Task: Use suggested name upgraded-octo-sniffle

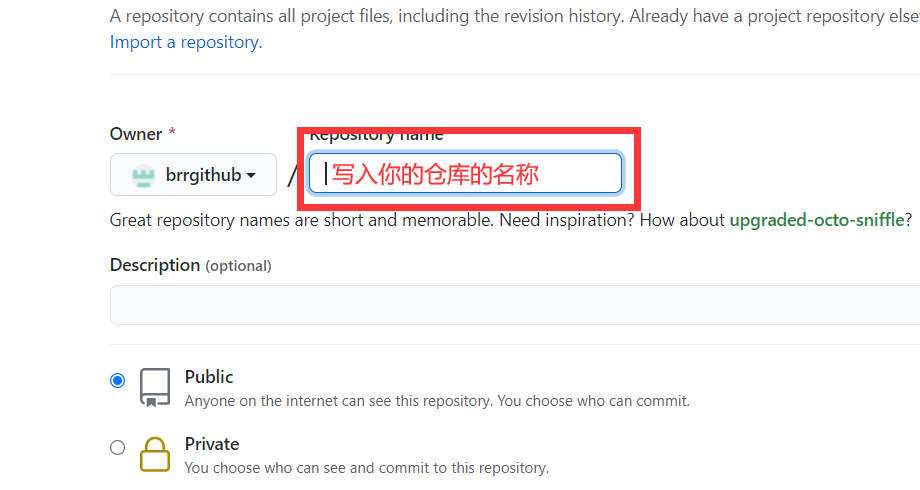Action: [817, 220]
